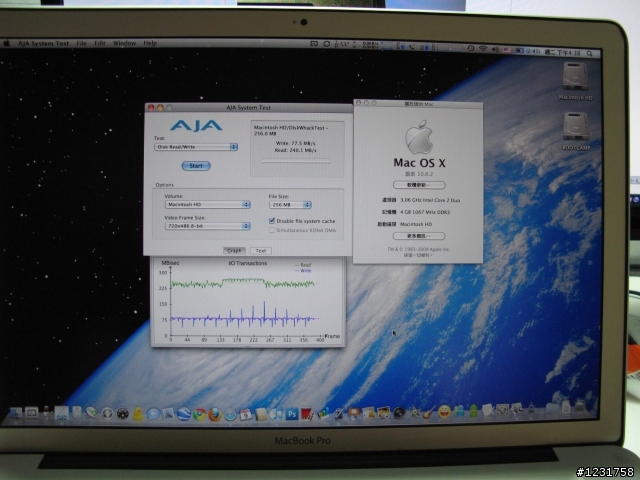Image resolution: width=640 pixels, height=480 pixels.
Task: Click the Read: 240.1 MB/s result text
Action: [296, 150]
